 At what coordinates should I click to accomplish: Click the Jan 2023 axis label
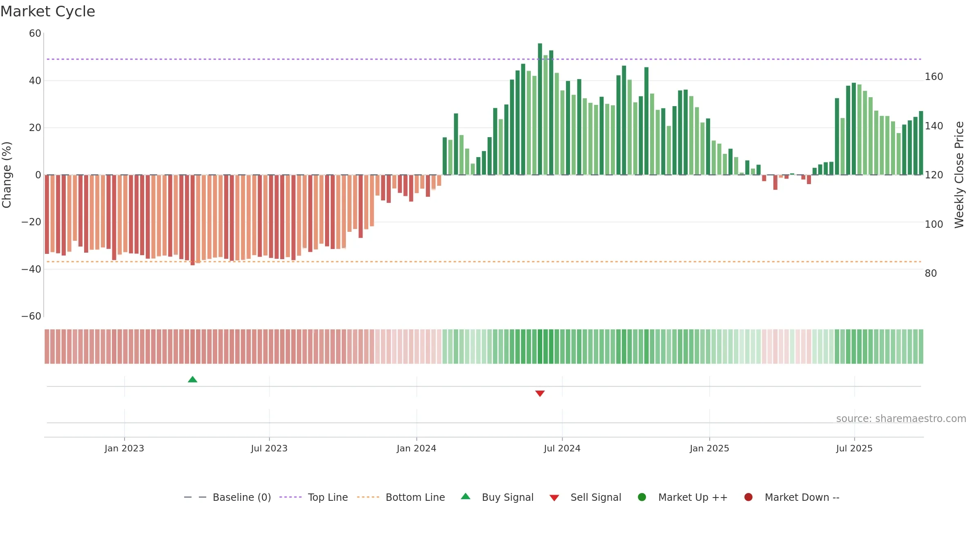124,448
